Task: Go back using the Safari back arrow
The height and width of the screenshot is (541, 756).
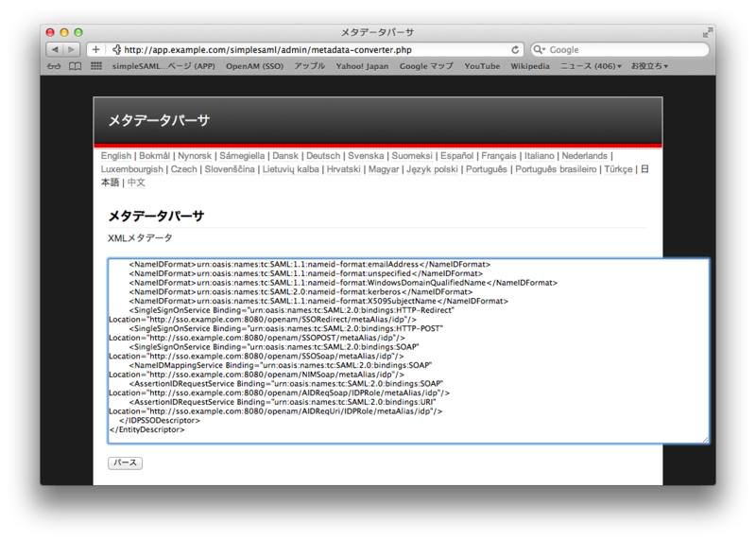Action: click(55, 50)
